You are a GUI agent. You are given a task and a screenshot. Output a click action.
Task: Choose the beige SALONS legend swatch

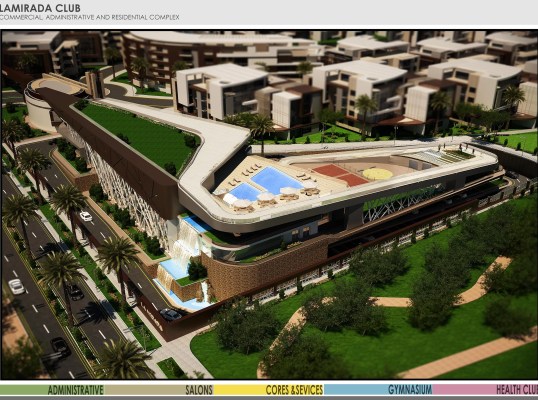click(159, 390)
